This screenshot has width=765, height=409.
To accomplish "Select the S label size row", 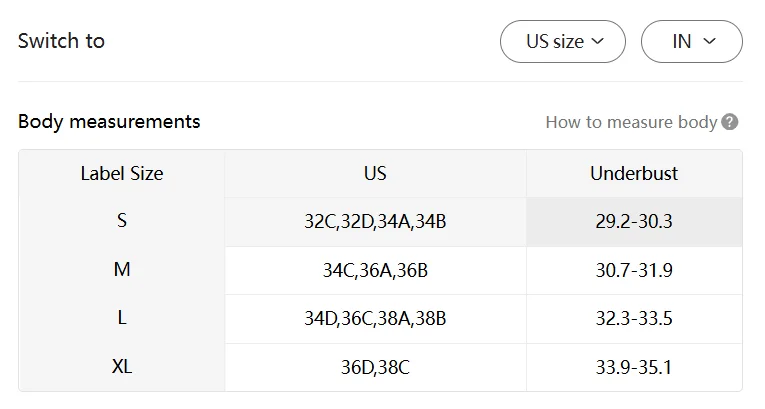I will [122, 221].
